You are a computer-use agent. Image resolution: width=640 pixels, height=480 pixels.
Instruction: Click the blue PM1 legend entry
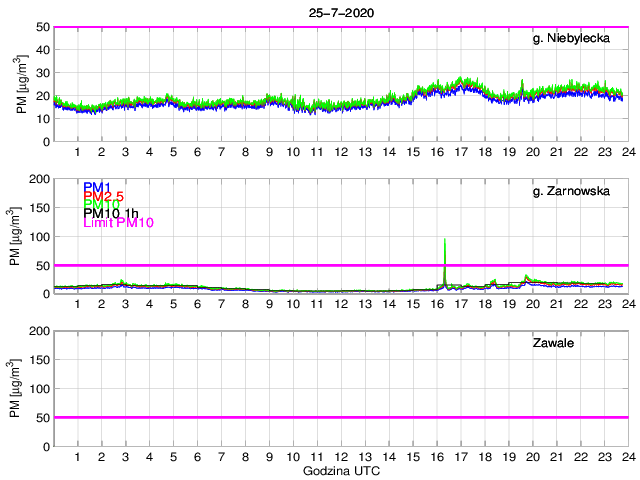click(96, 187)
